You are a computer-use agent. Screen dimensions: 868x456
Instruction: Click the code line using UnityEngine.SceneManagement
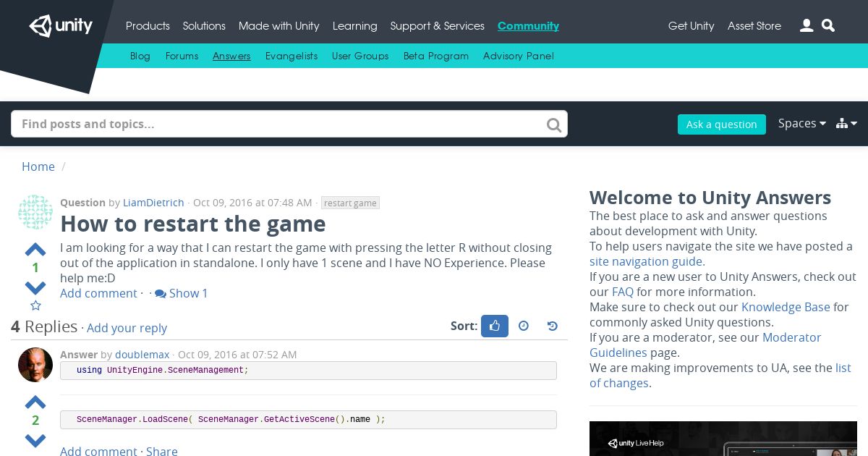[308, 371]
